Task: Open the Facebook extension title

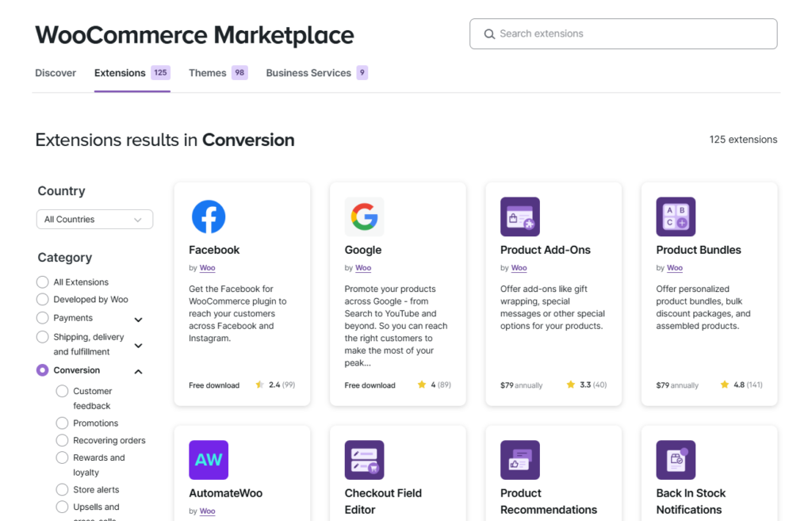Action: tap(214, 250)
